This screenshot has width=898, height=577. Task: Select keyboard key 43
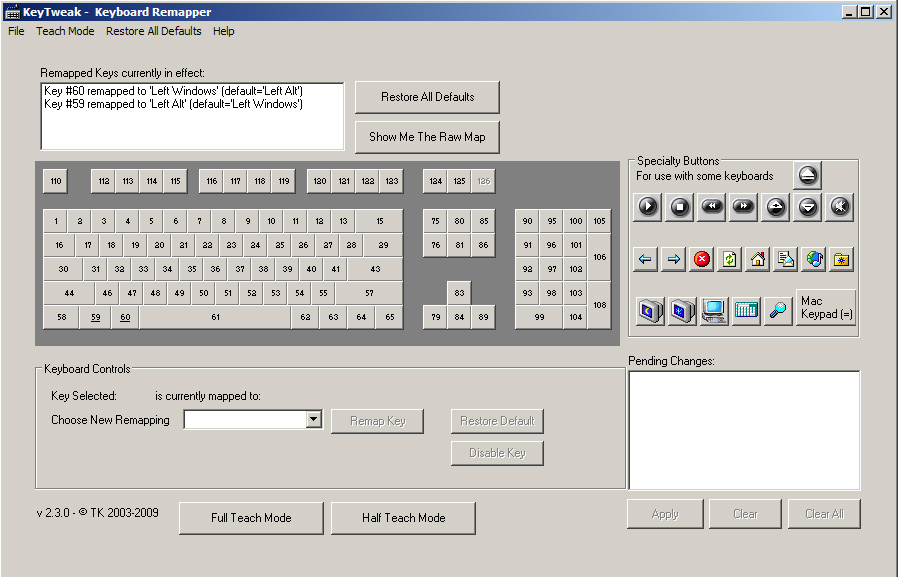[x=375, y=269]
